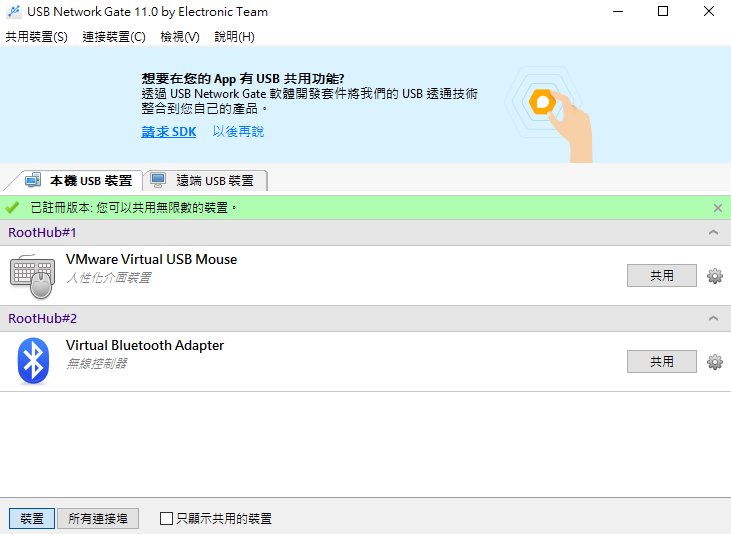Collapse the RootHub#2 section
This screenshot has width=731, height=534.
pos(713,319)
